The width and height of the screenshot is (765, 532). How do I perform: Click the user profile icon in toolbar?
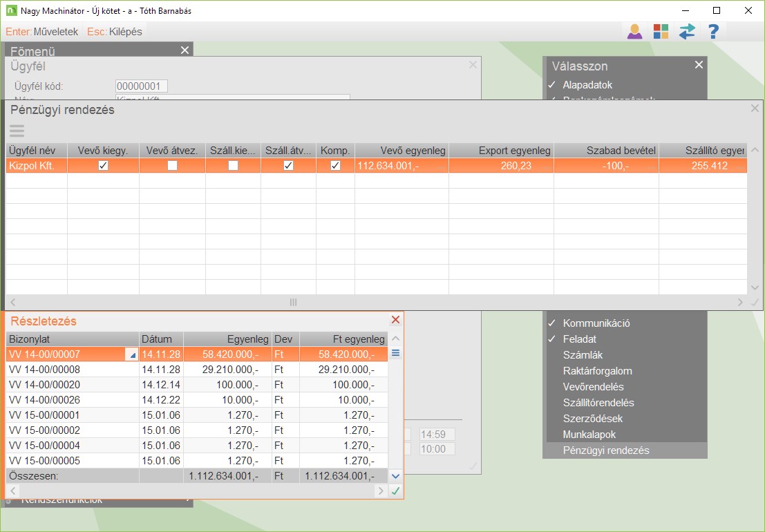pos(634,31)
